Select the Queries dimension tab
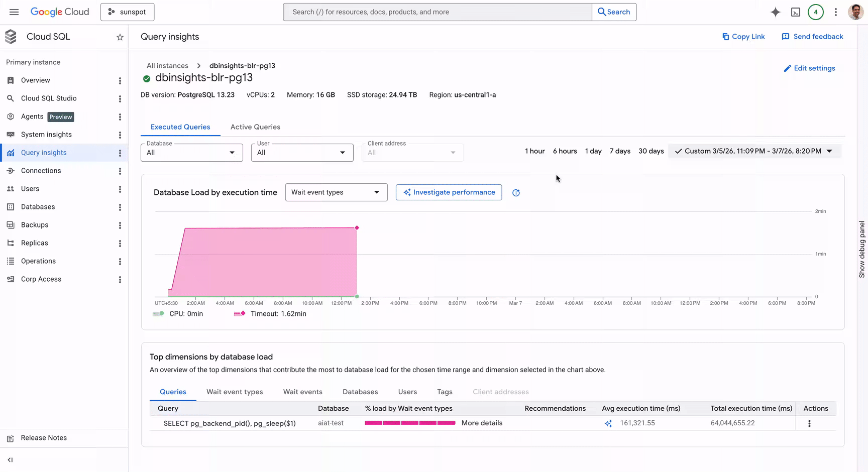Image resolution: width=868 pixels, height=472 pixels. (x=173, y=392)
